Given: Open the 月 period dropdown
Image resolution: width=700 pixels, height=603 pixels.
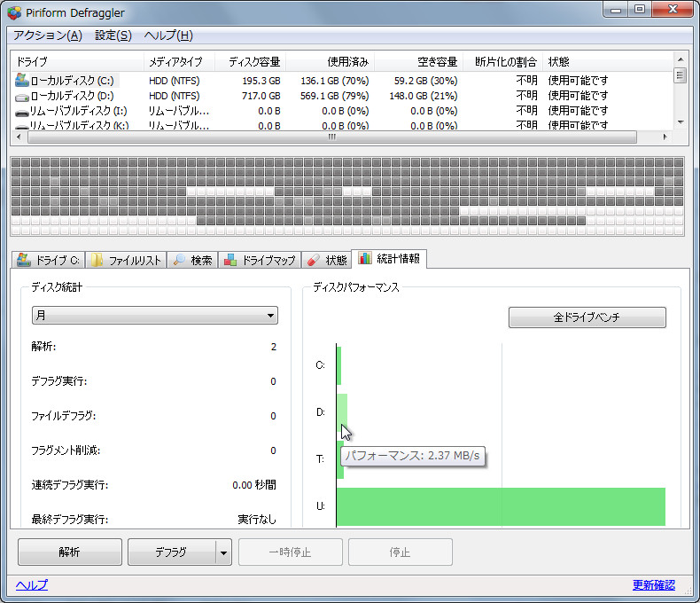Looking at the screenshot, I should pos(155,316).
